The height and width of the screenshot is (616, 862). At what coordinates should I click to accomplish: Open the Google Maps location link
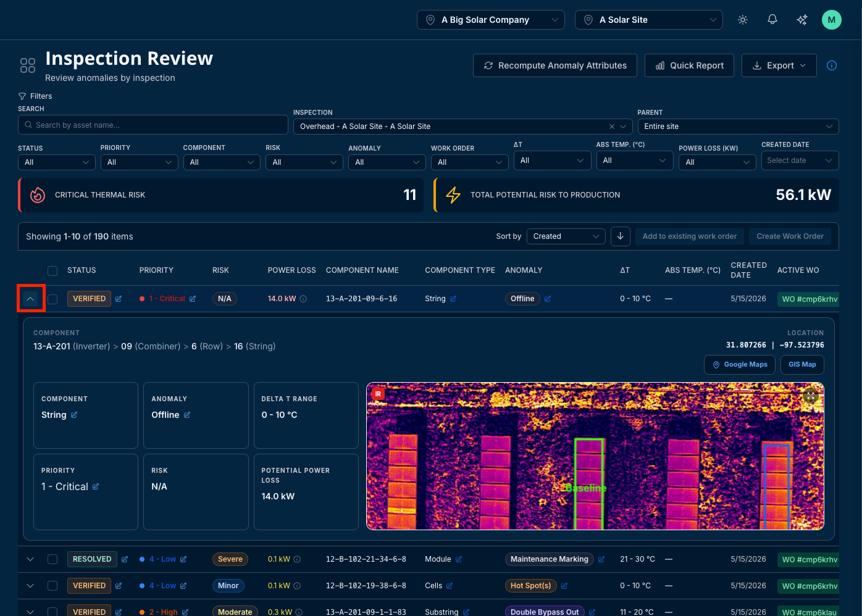(x=740, y=365)
